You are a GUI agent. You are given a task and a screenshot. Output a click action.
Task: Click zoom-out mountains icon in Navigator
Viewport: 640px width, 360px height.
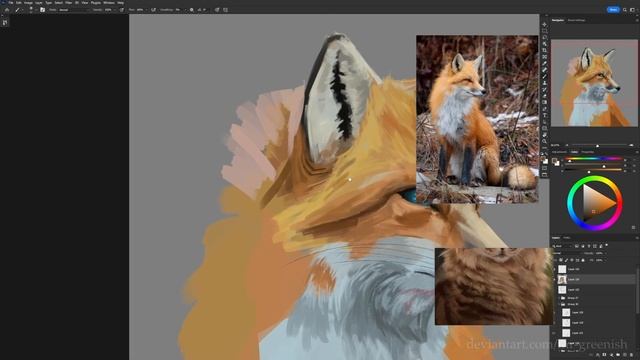pos(567,145)
